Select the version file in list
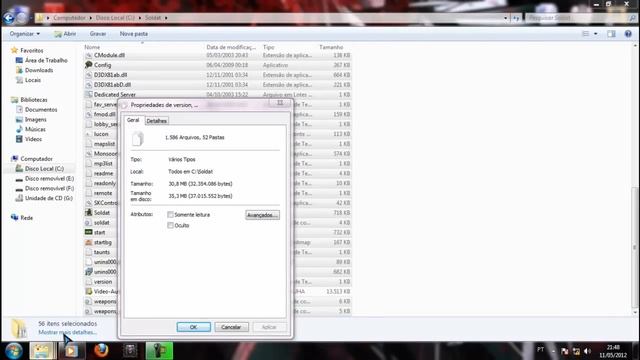Viewport: 640px width, 360px height. coord(102,282)
